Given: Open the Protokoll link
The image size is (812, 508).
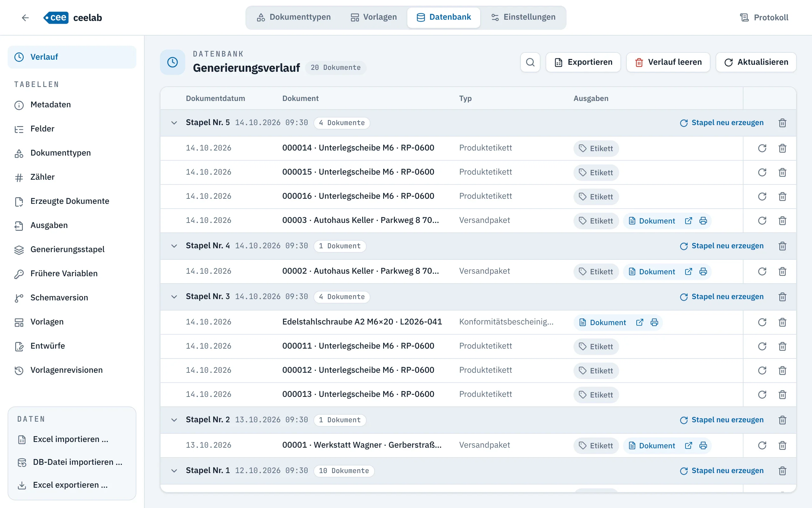Looking at the screenshot, I should (x=764, y=17).
